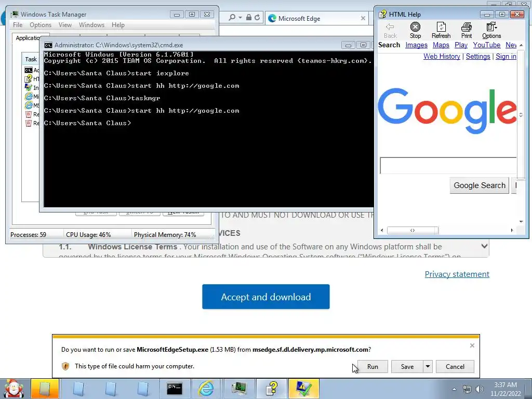Open the View menu in Task Manager
Viewport: 532px width, 399px height.
pyautogui.click(x=65, y=25)
